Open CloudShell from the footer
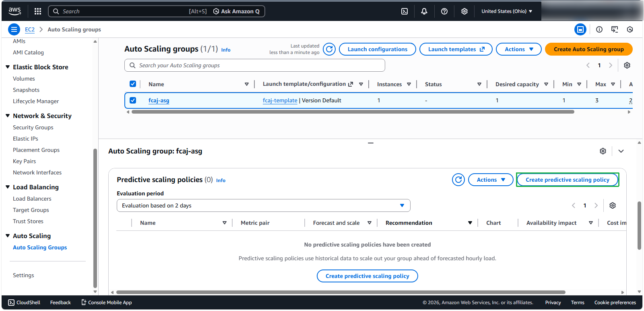644x311 pixels. pyautogui.click(x=24, y=303)
